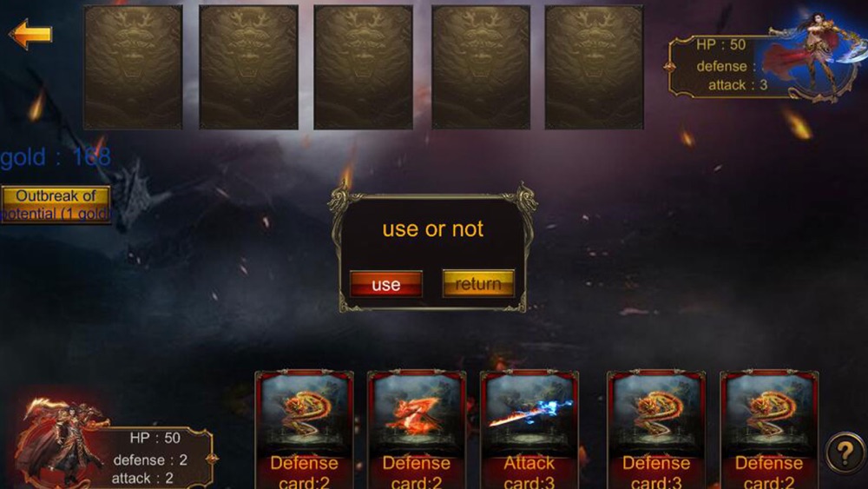Image resolution: width=868 pixels, height=489 pixels.
Task: Confirm with the red use button
Action: tap(386, 284)
